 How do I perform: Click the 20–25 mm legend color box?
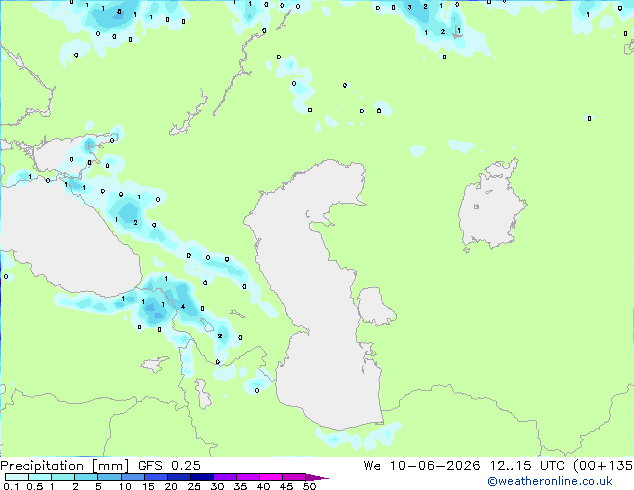click(x=178, y=477)
